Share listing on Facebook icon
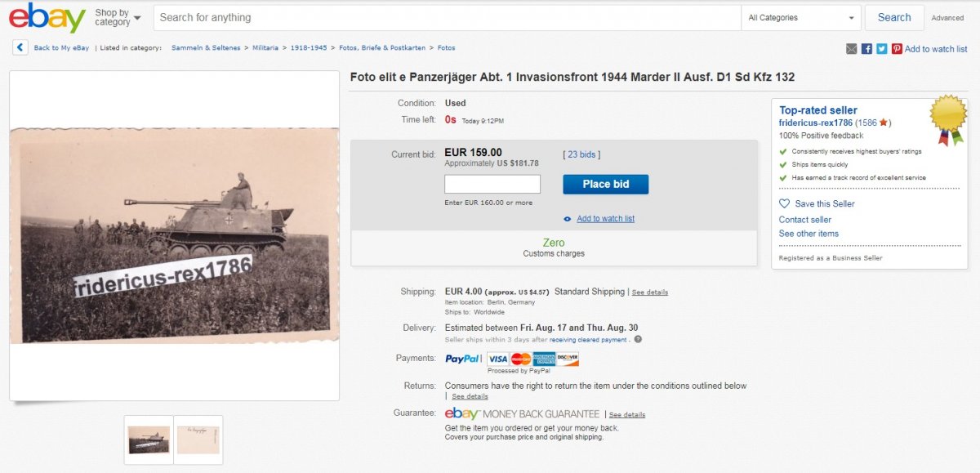The height and width of the screenshot is (473, 980). pos(866,49)
